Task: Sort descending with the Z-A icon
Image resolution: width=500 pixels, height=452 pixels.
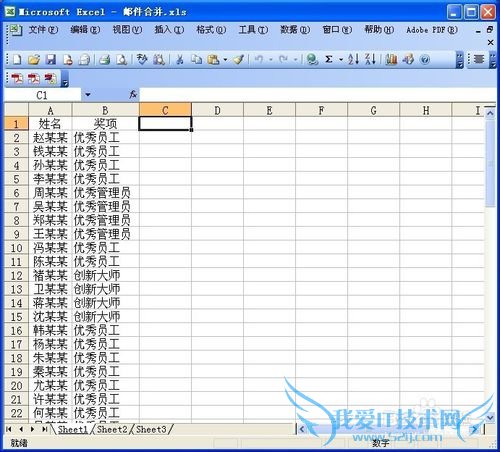Action: pyautogui.click(x=370, y=60)
